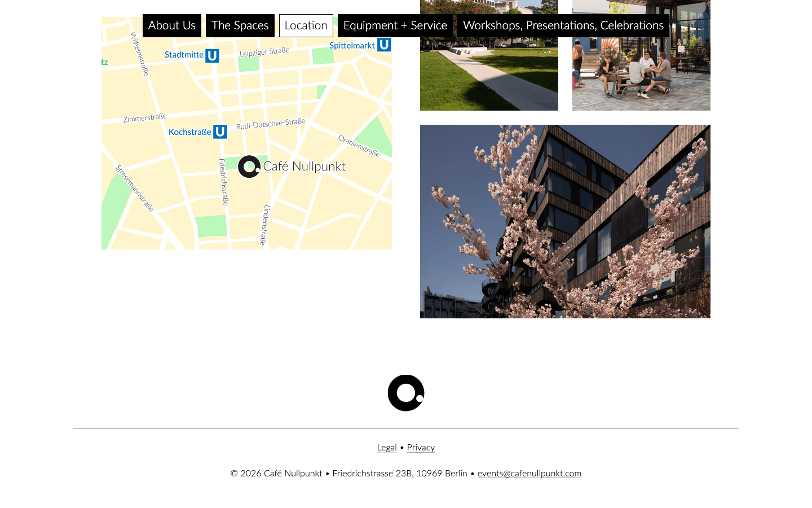
Task: Click the cherry blossom building photo
Action: pyautogui.click(x=565, y=221)
